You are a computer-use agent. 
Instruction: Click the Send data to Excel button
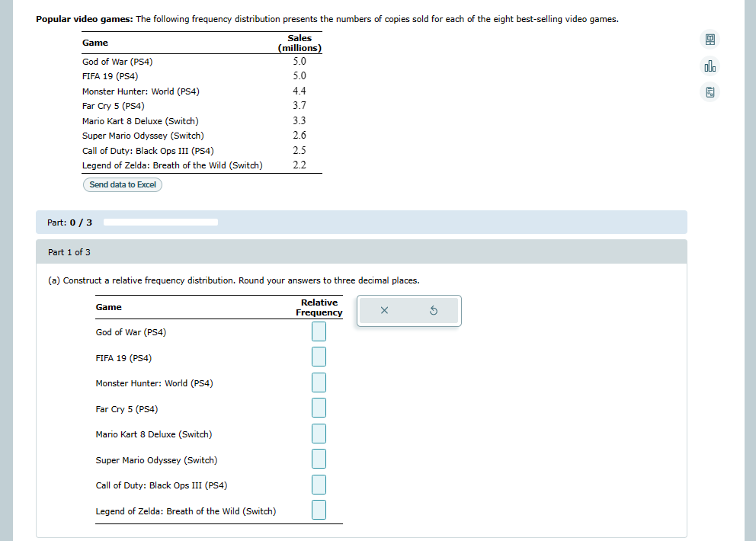pos(122,184)
